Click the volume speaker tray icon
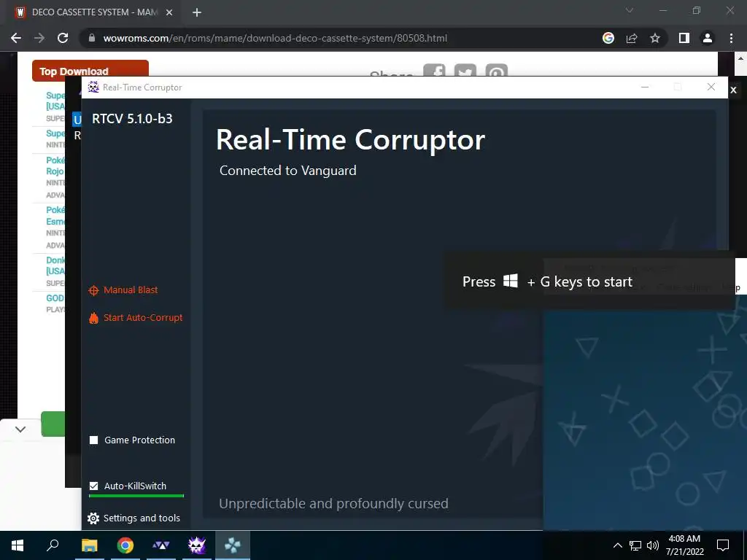Viewport: 747px width, 560px height. 653,545
